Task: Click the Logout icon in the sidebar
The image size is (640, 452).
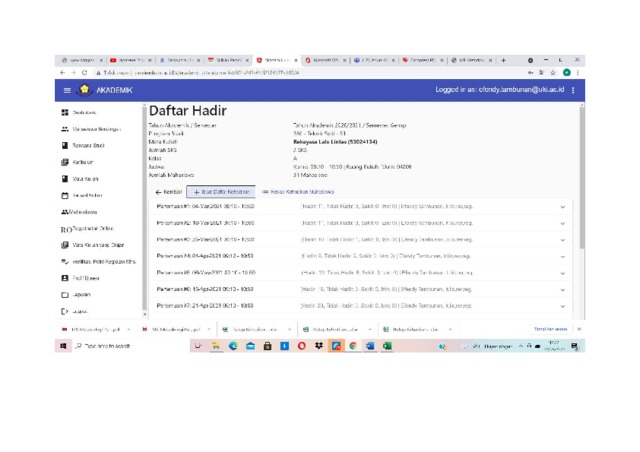Action: pyautogui.click(x=65, y=312)
